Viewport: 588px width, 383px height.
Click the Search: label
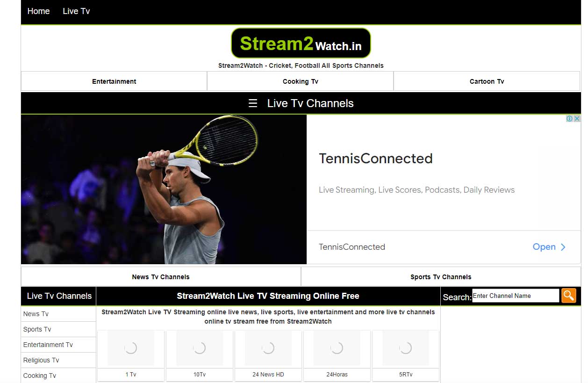pos(457,297)
